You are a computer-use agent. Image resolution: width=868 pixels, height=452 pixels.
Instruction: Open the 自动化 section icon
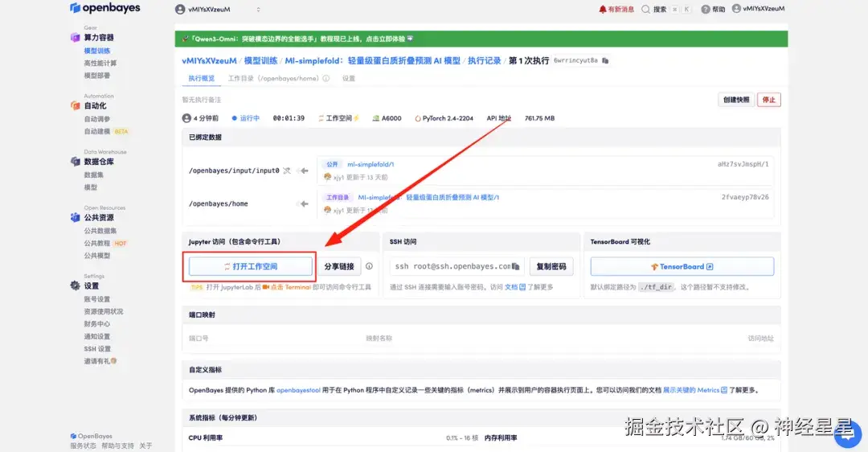pyautogui.click(x=76, y=105)
